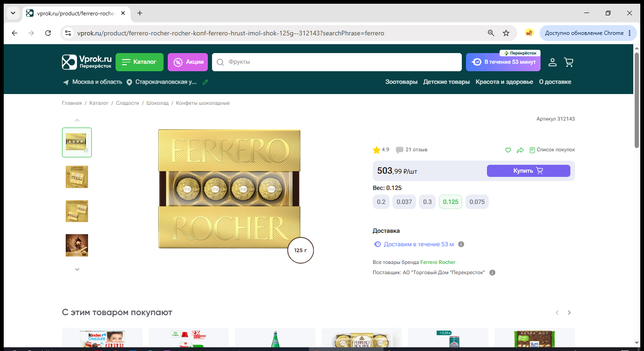The width and height of the screenshot is (644, 351).
Task: Click the share arrow icon
Action: point(521,150)
